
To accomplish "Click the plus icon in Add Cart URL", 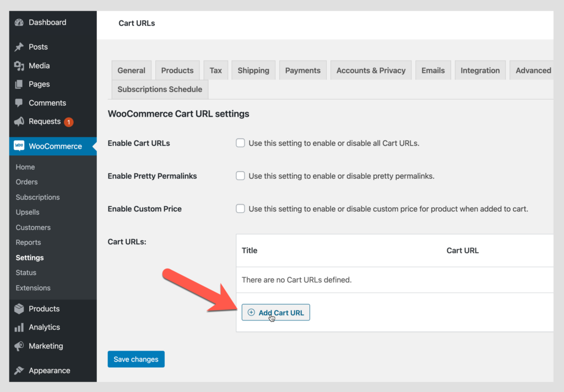I will (x=251, y=312).
